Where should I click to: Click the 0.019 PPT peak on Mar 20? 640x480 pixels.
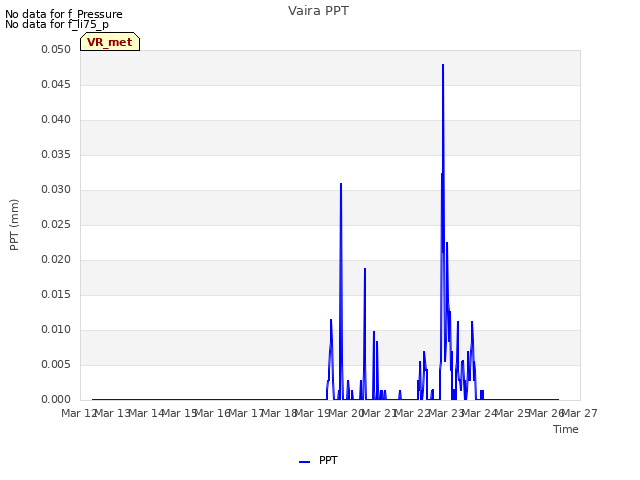click(x=365, y=269)
